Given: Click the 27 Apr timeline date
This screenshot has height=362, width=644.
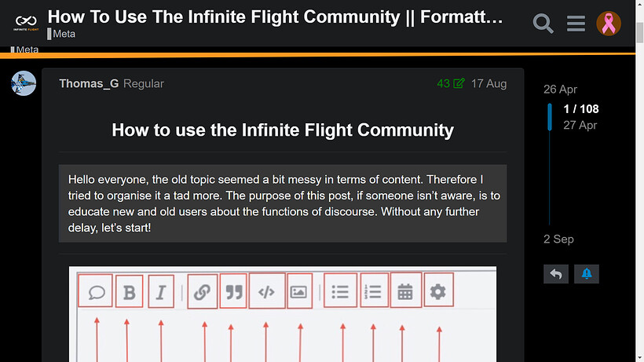Looking at the screenshot, I should pos(580,125).
